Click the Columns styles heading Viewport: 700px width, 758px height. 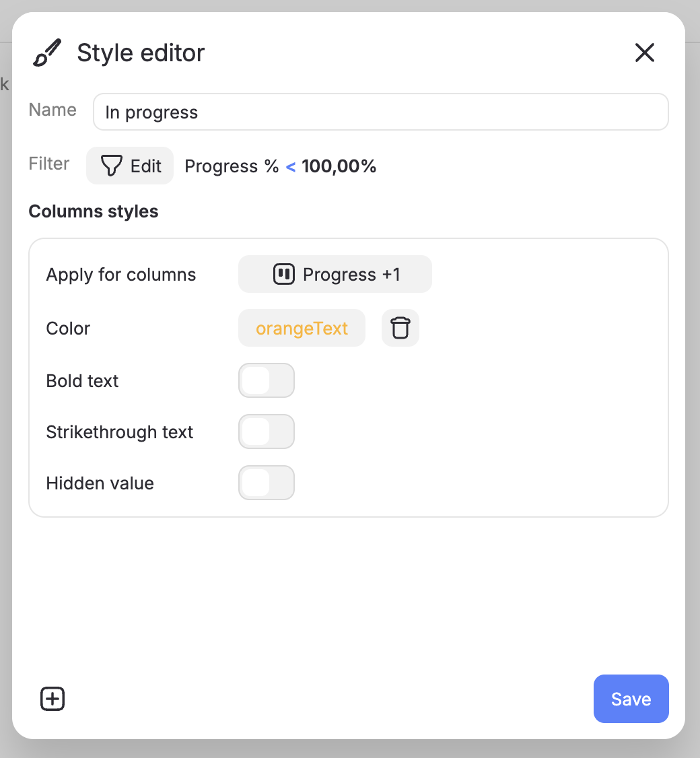[x=94, y=211]
